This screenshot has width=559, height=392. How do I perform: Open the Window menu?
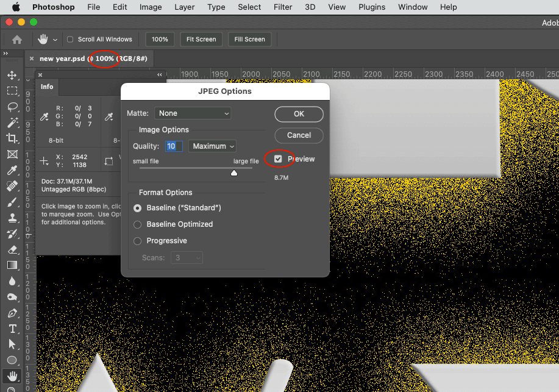(x=413, y=7)
